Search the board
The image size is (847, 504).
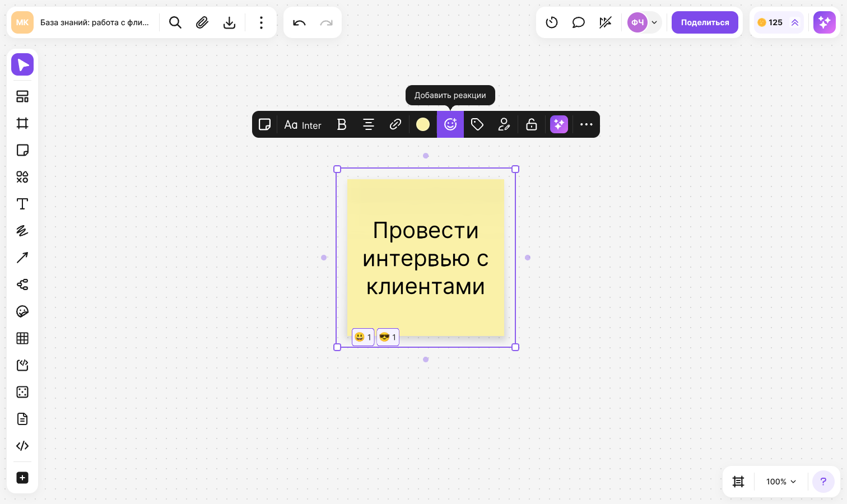click(175, 22)
